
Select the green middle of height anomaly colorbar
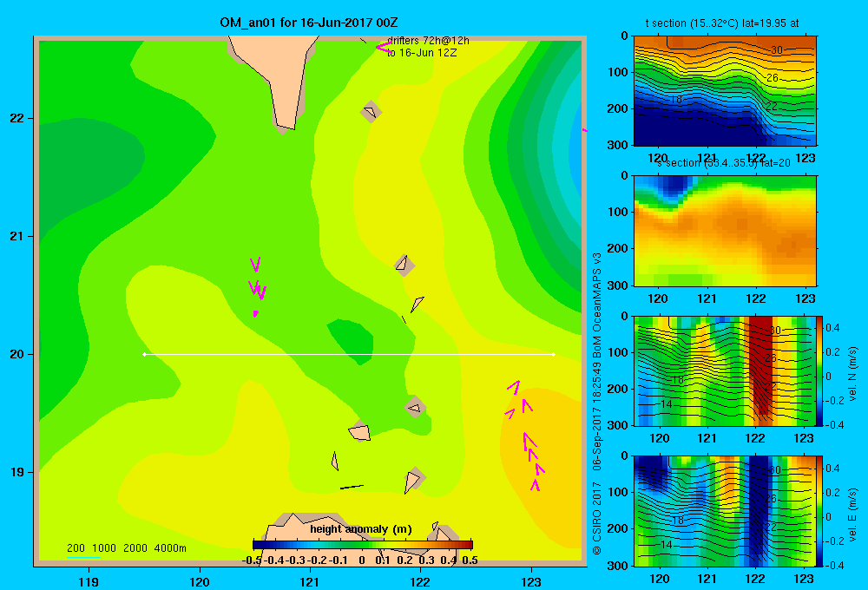pos(363,545)
